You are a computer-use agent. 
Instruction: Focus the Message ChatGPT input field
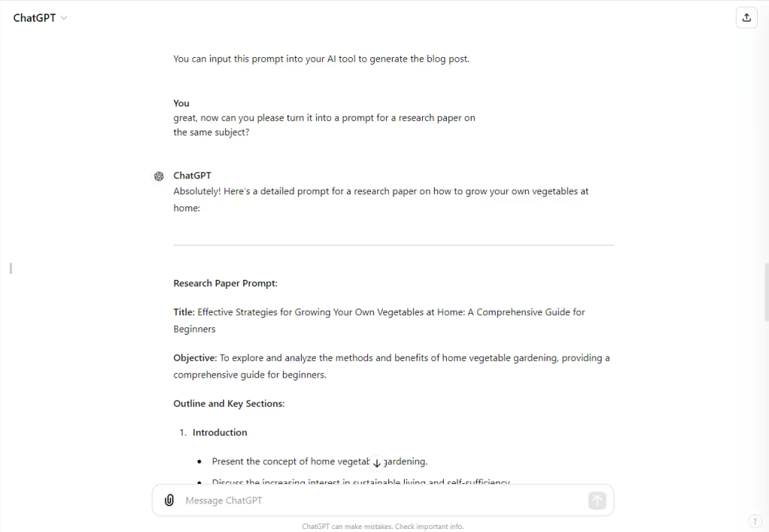383,500
